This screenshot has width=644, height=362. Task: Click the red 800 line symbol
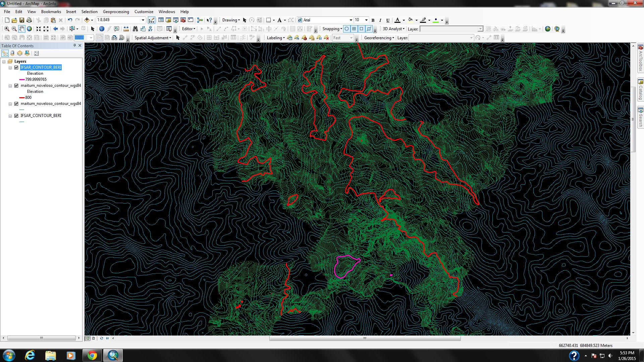click(x=22, y=98)
